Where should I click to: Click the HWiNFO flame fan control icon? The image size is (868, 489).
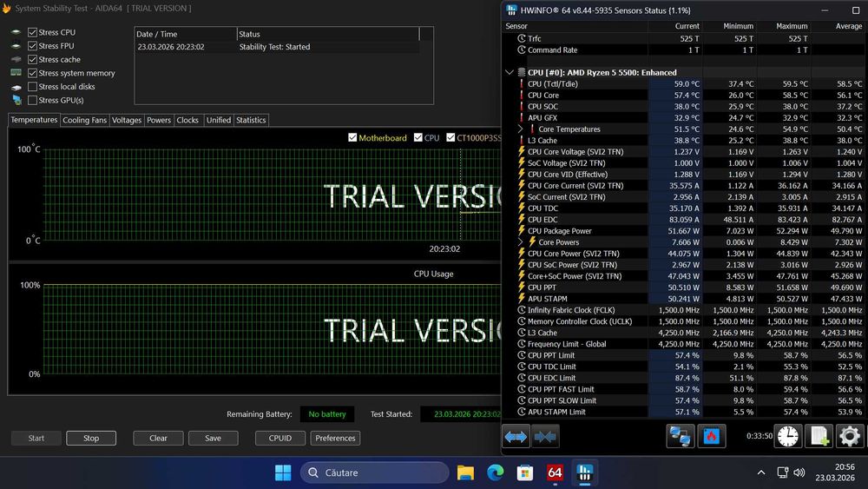click(712, 436)
